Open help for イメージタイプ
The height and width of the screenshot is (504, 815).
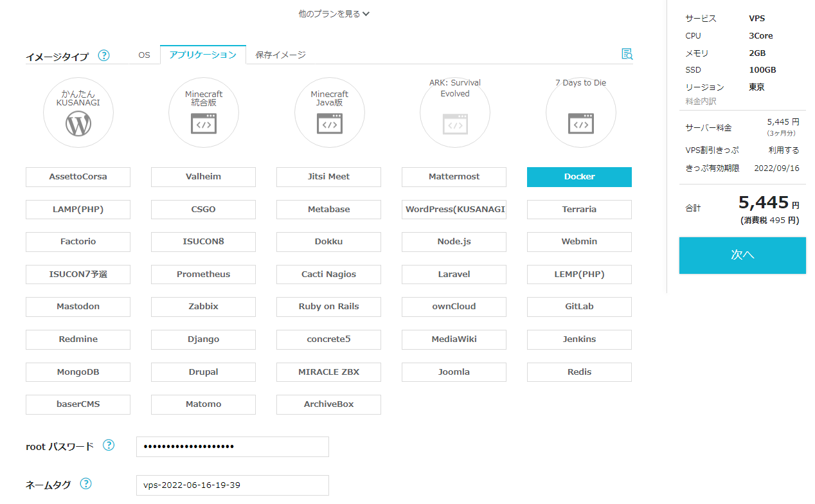[x=103, y=55]
